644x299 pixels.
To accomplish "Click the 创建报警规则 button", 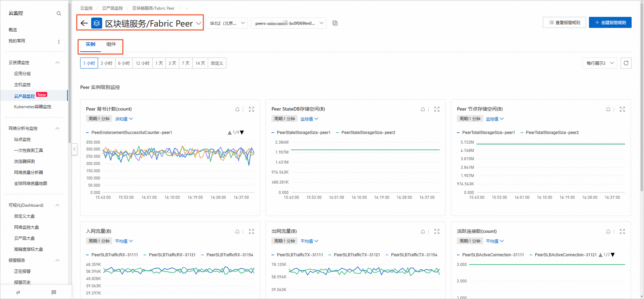I will (610, 22).
